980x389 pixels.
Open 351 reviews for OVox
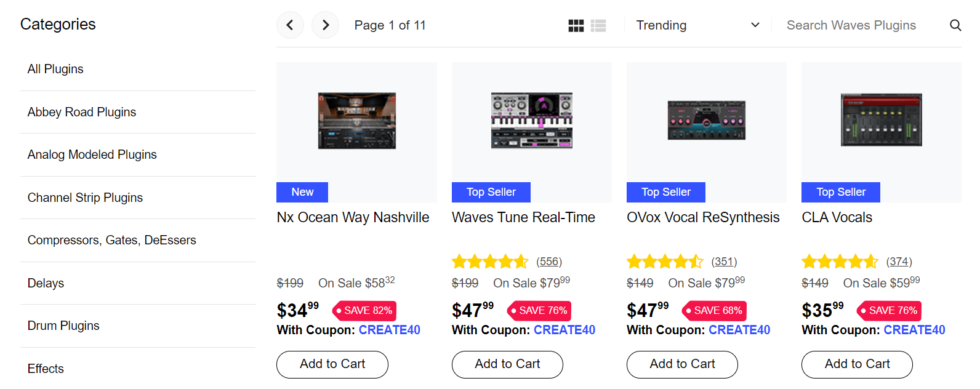(x=724, y=262)
